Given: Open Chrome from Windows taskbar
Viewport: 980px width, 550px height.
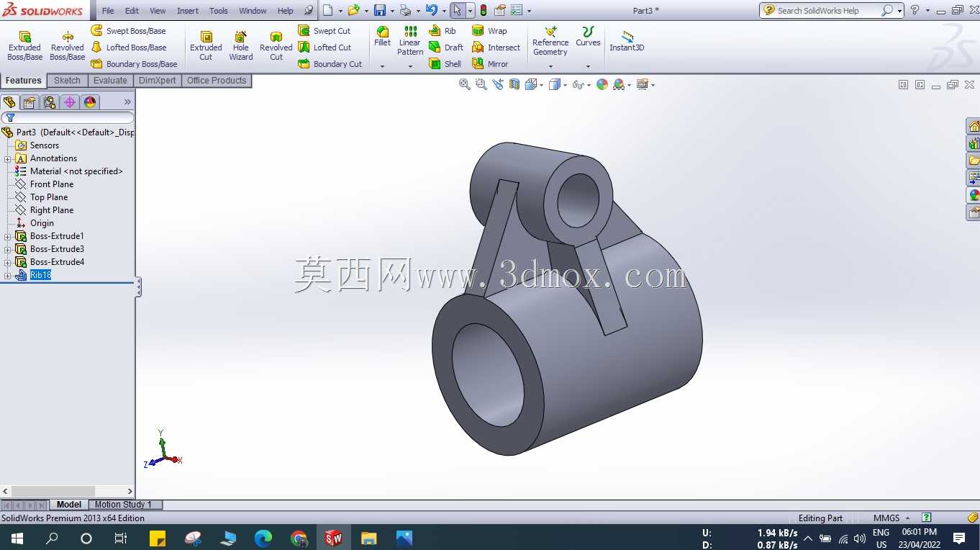Looking at the screenshot, I should 298,538.
